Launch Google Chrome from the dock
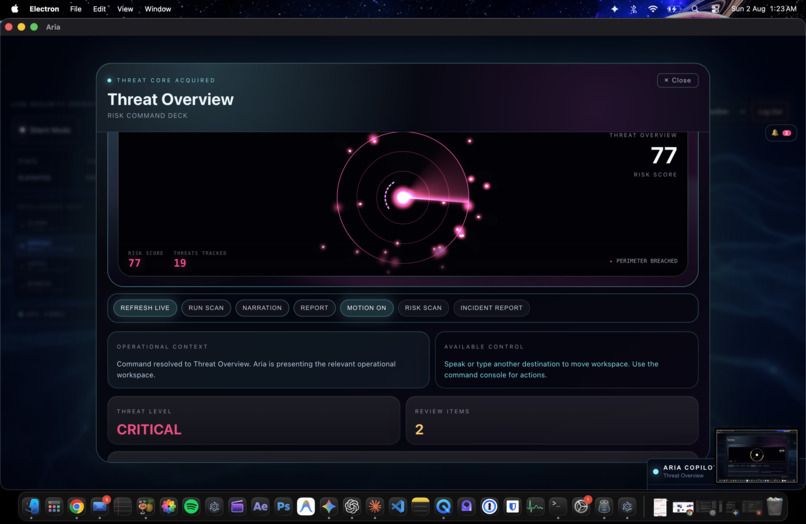The image size is (806, 524). tap(77, 507)
